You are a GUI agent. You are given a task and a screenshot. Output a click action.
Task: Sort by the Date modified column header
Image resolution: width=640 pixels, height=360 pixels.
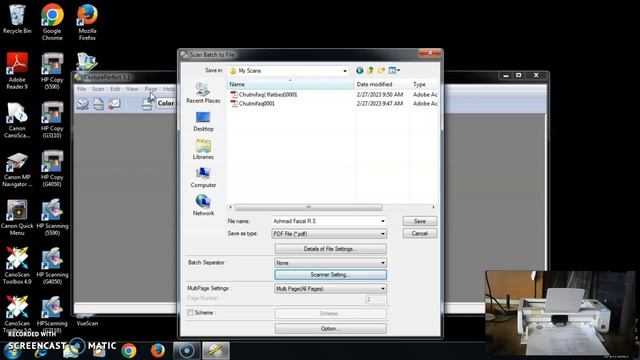[x=382, y=84]
